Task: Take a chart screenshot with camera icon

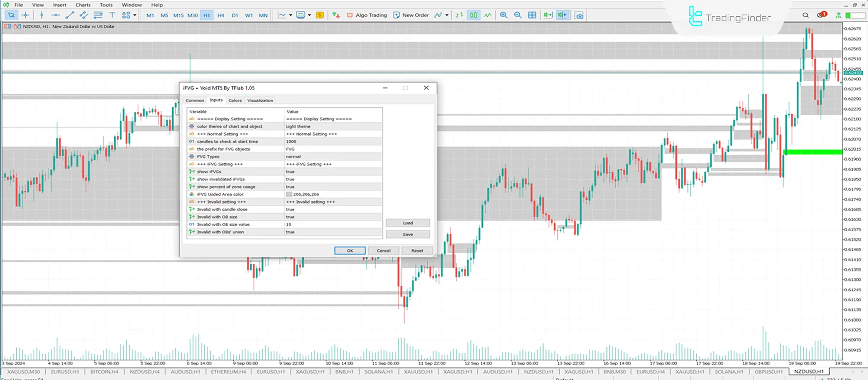Action: click(579, 15)
